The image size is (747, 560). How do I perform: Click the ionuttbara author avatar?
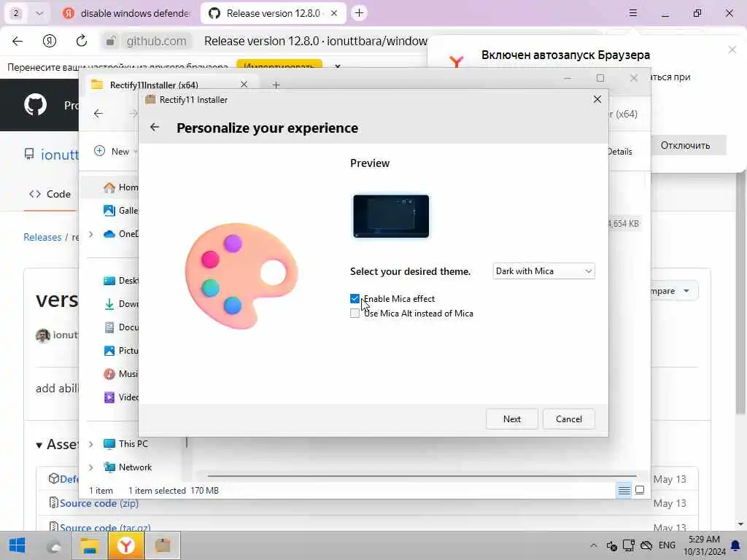[x=43, y=335]
